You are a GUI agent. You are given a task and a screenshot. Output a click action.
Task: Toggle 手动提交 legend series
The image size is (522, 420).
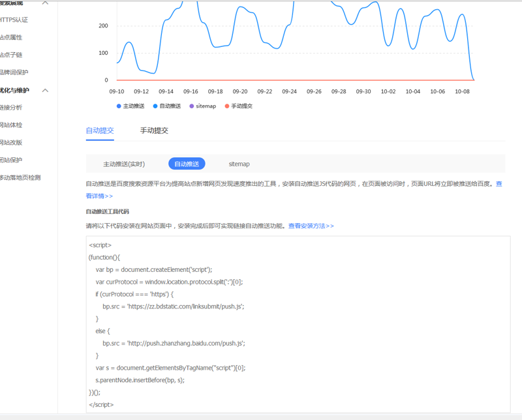click(x=239, y=106)
